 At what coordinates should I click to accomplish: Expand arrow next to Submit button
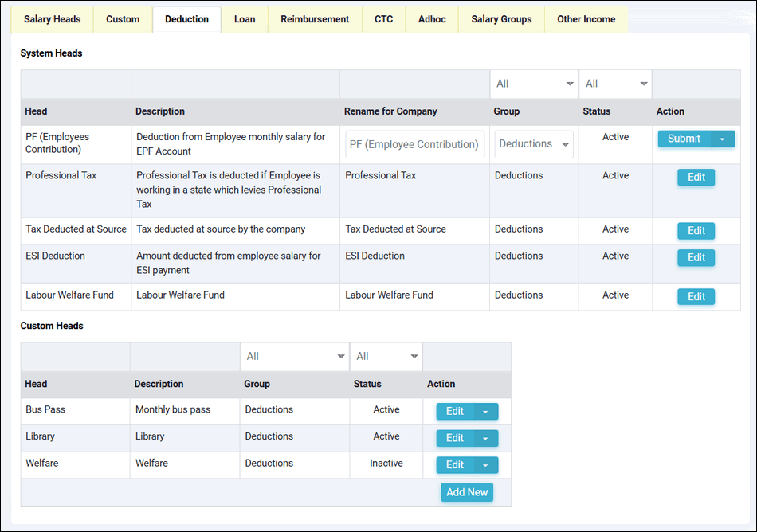pos(723,139)
